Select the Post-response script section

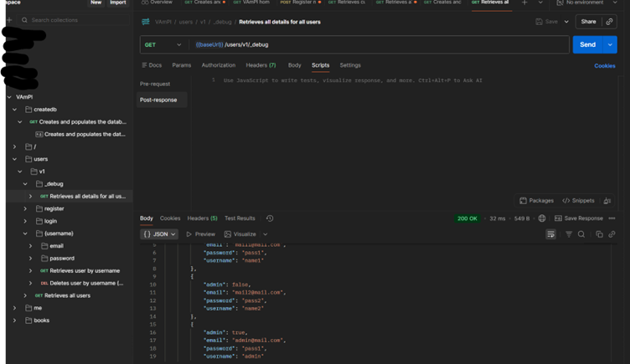[x=162, y=100]
